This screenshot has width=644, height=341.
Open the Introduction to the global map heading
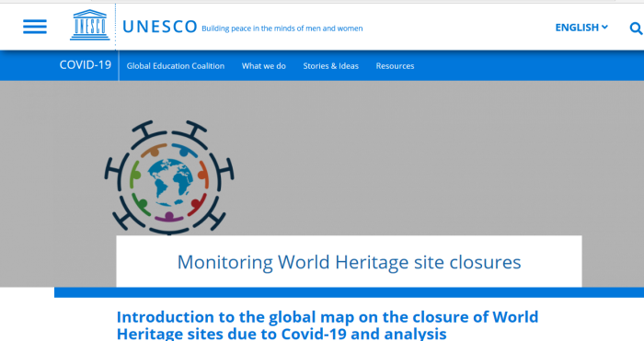(x=328, y=325)
